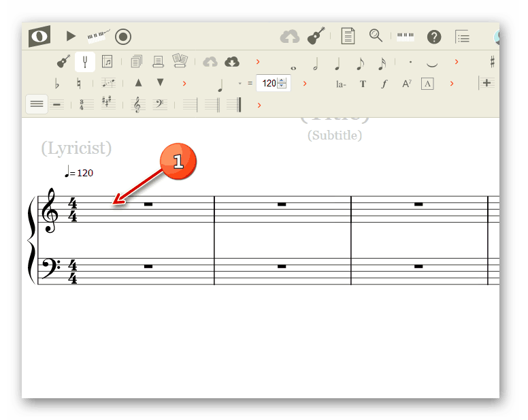The width and height of the screenshot is (528, 420).
Task: Open the score document page icon
Action: point(348,36)
